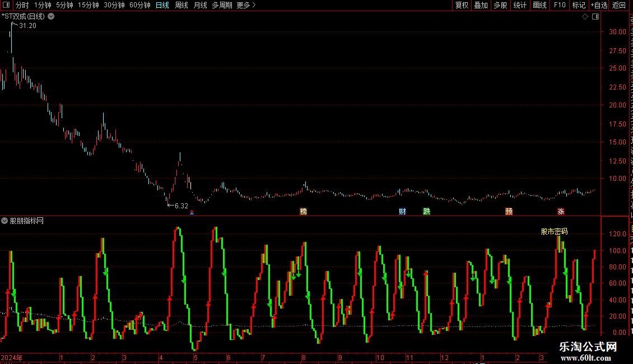Expand dropdown beside 股朋指标网 indicator
This screenshot has width=633, height=364.
(4, 221)
